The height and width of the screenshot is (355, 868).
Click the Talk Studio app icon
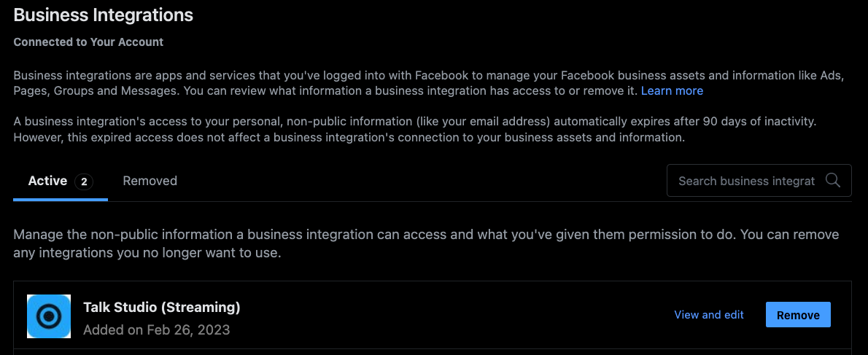point(49,316)
